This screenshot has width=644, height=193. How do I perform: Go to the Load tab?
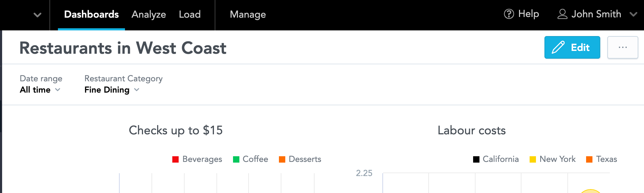tap(190, 14)
